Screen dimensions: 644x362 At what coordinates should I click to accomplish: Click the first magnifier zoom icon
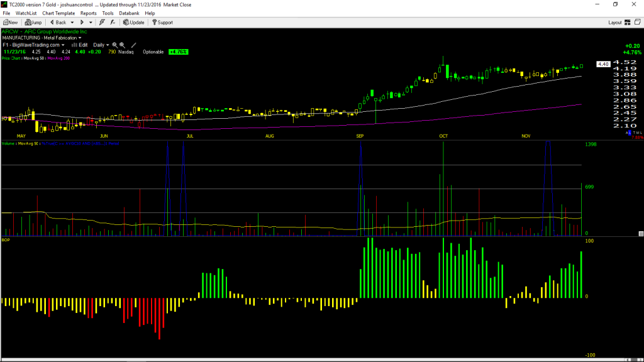(x=115, y=45)
